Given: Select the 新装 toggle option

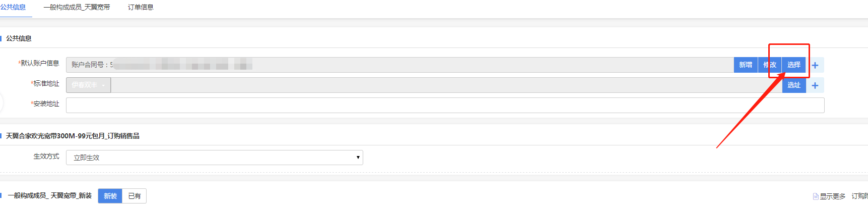Looking at the screenshot, I should click(x=110, y=196).
